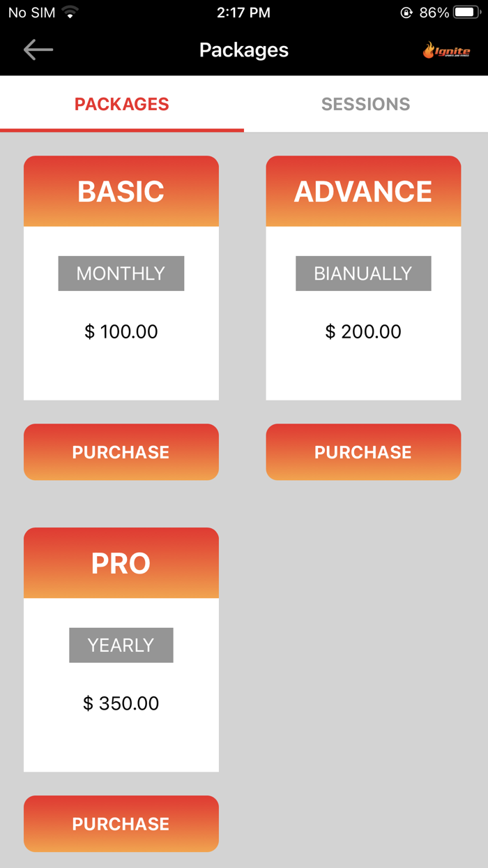This screenshot has height=868, width=488.
Task: Tap the back arrow icon
Action: click(38, 50)
